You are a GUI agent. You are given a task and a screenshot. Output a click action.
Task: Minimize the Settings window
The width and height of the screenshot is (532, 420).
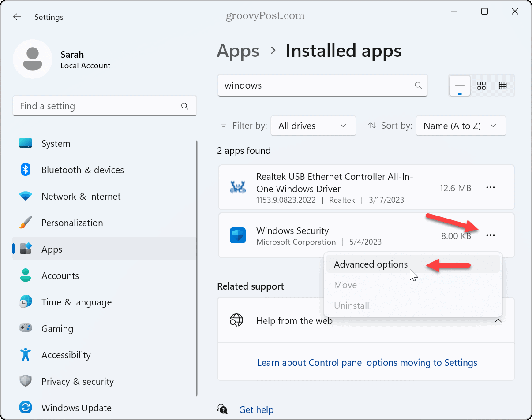[454, 12]
